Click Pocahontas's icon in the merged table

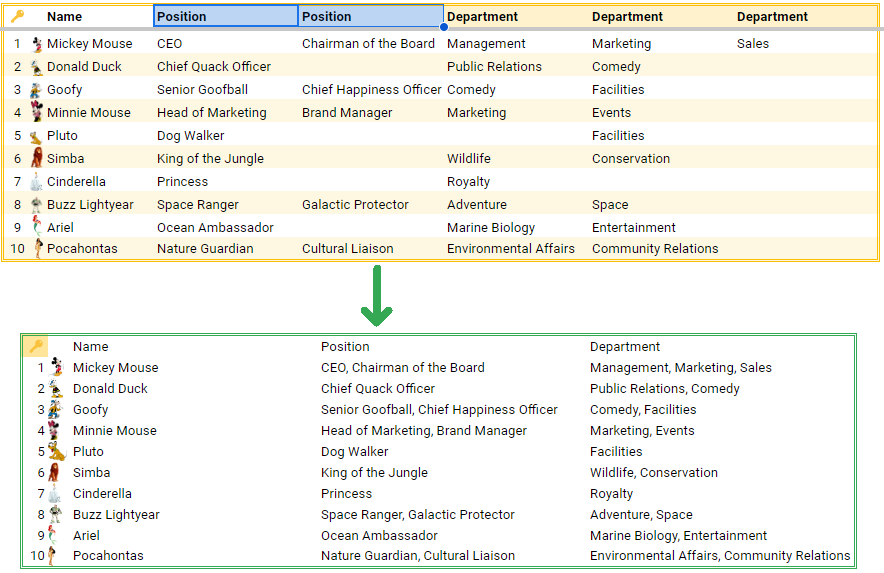pos(51,556)
